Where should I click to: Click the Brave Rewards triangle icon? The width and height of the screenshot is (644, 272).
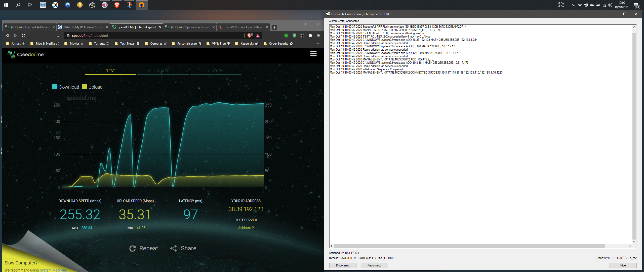pyautogui.click(x=258, y=36)
